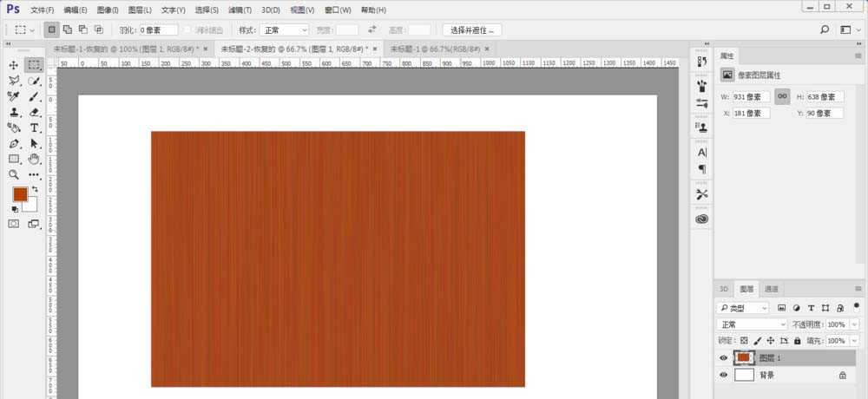Select the Move tool
Image resolution: width=868 pixels, height=399 pixels.
click(14, 65)
